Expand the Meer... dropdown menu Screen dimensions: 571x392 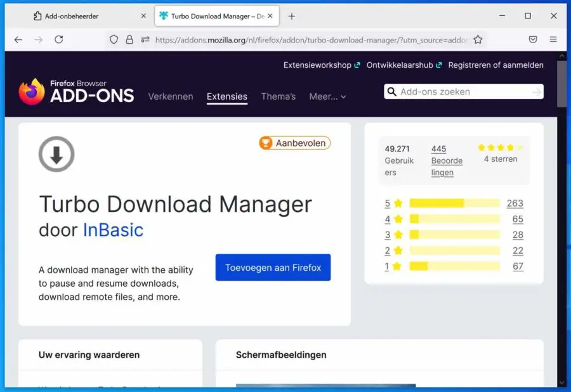pyautogui.click(x=327, y=96)
